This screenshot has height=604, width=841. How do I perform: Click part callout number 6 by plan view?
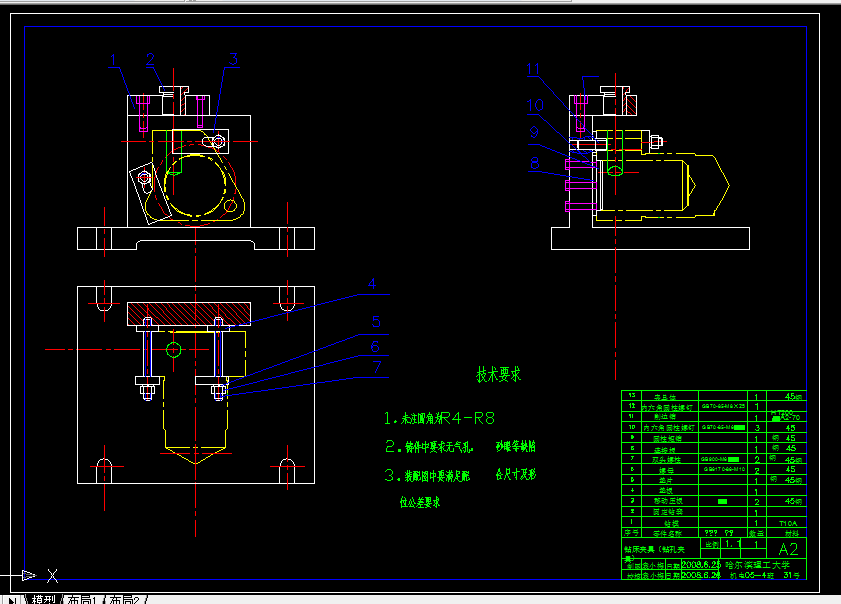point(375,347)
